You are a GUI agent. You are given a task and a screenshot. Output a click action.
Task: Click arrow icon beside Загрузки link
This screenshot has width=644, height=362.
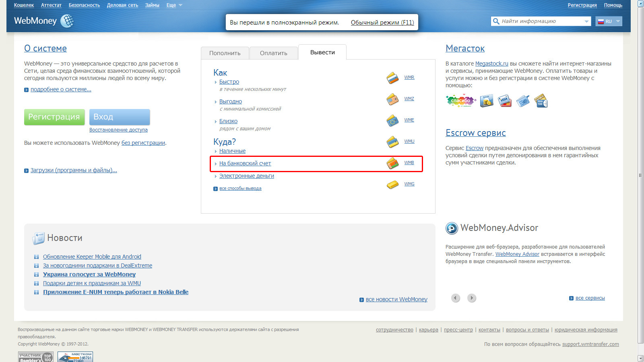click(26, 171)
